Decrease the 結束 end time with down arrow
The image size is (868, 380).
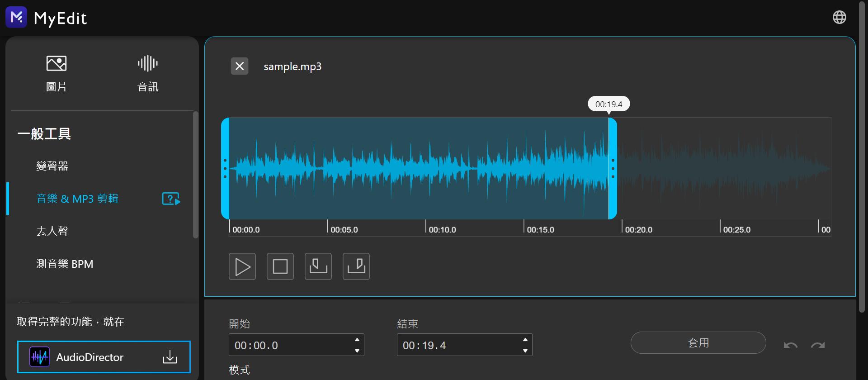[525, 351]
